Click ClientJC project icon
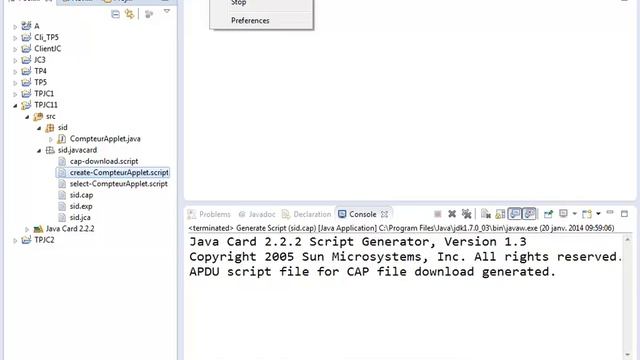640x360 pixels. point(26,49)
